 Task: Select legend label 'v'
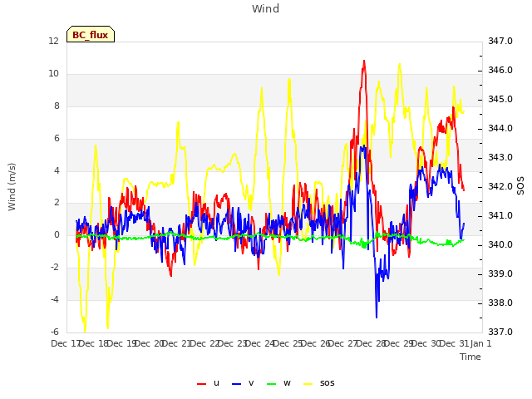[251, 383]
